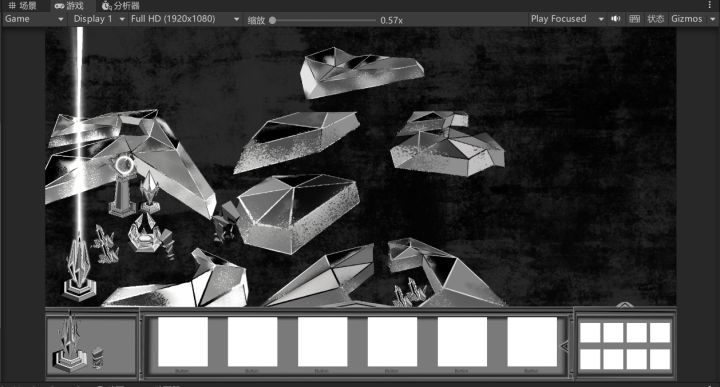Click the crystal tower portrait in the bottom-left panel
Image resolution: width=720 pixels, height=387 pixels.
[x=70, y=342]
